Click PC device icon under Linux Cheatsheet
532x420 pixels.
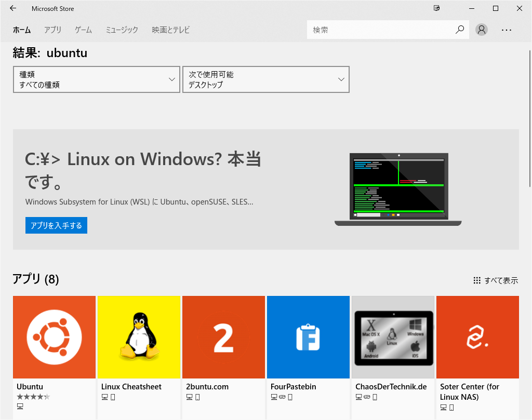tap(104, 397)
